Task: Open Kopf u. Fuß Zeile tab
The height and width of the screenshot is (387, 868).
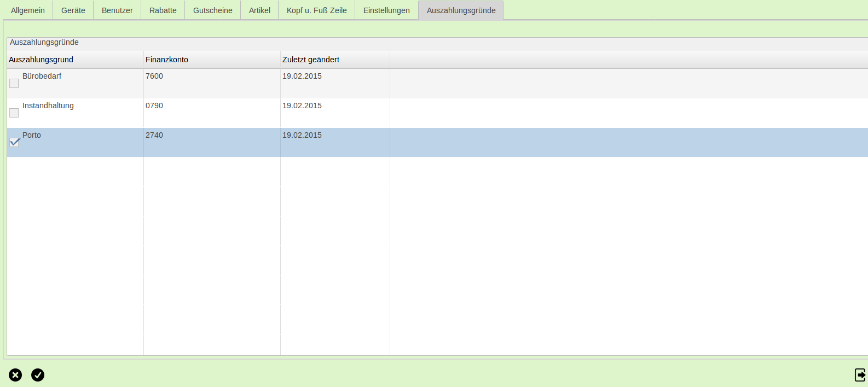Action: (x=317, y=10)
